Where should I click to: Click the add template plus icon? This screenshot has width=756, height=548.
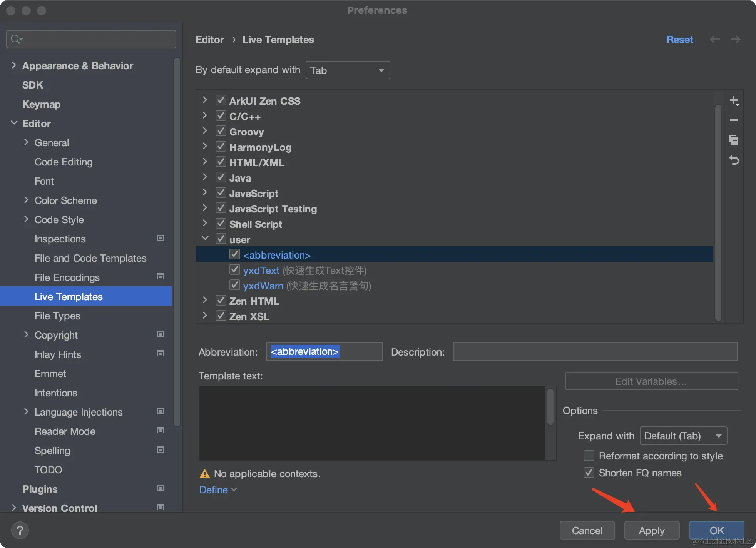point(734,101)
